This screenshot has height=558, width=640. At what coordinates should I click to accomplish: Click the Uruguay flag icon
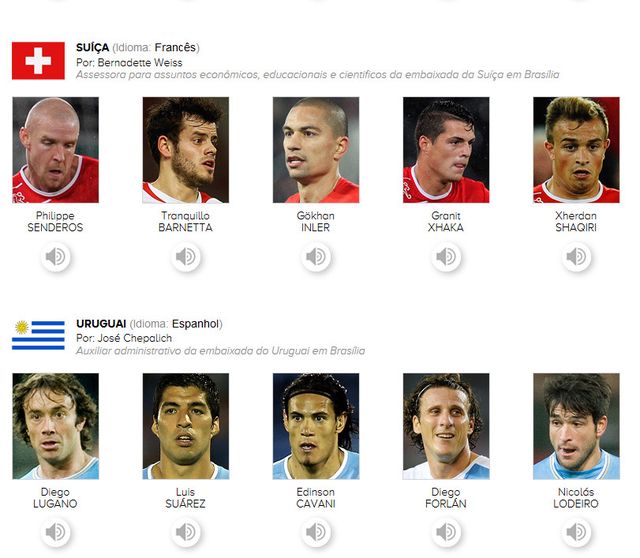pyautogui.click(x=38, y=336)
